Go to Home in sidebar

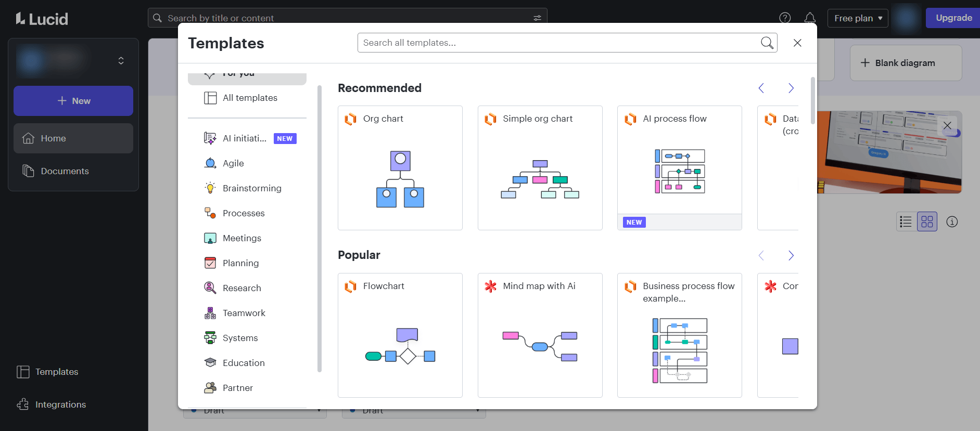pos(73,138)
